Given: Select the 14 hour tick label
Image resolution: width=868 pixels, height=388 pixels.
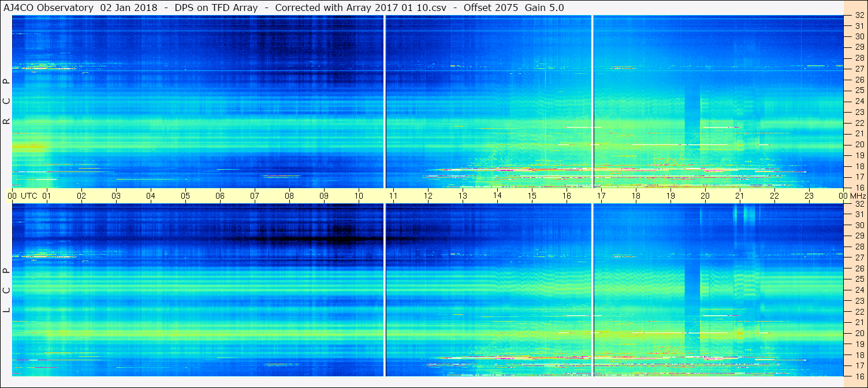Looking at the screenshot, I should 497,196.
